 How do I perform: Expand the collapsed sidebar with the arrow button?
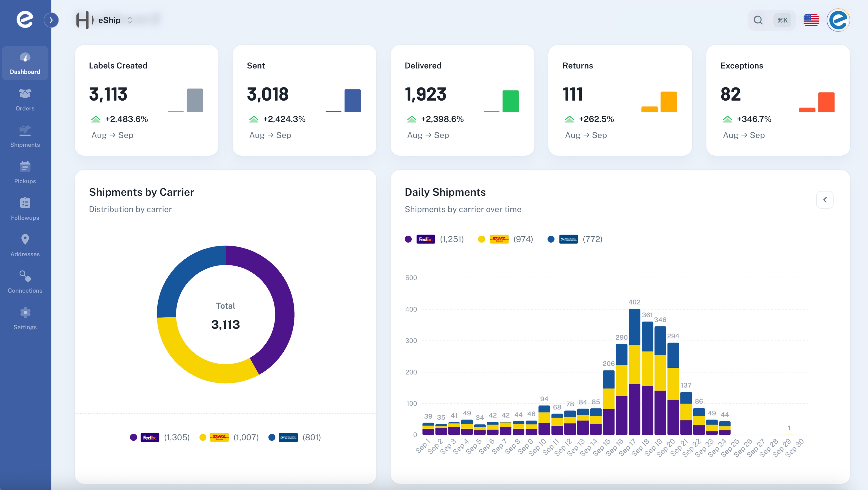[x=52, y=20]
